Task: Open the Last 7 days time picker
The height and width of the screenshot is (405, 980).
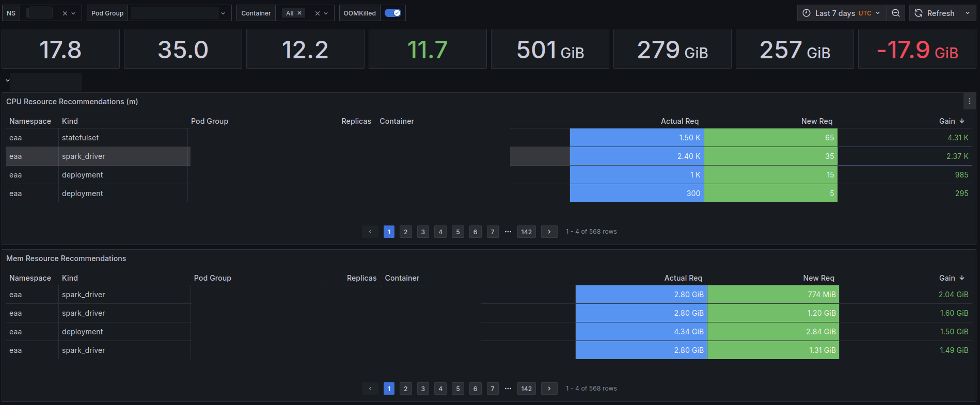Action: [842, 13]
